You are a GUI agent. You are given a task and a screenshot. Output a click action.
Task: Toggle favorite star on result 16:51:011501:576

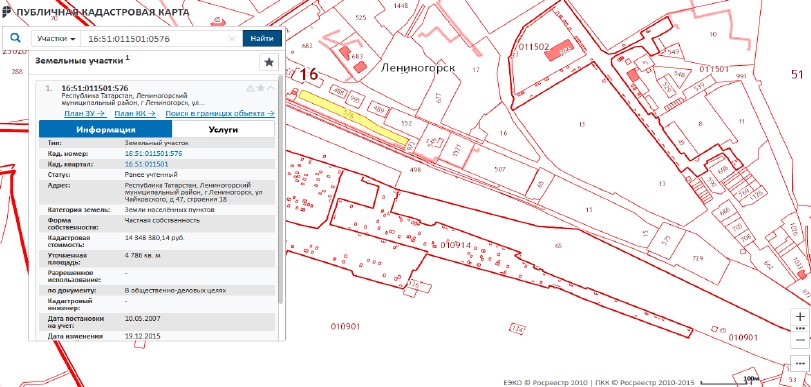point(261,88)
